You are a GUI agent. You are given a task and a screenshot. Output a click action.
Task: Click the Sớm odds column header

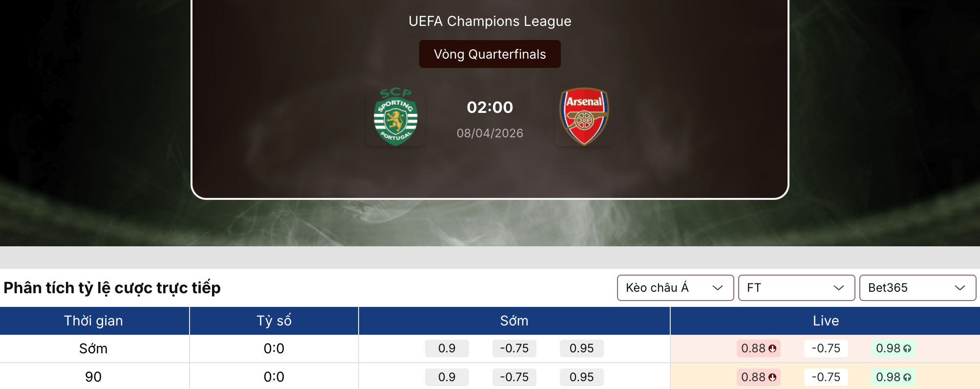[x=514, y=321]
